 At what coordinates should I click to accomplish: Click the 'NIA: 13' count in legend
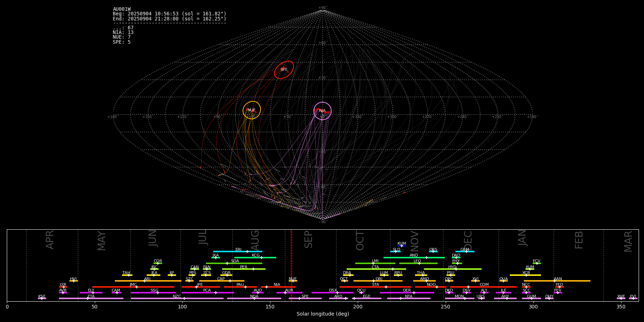(x=123, y=33)
